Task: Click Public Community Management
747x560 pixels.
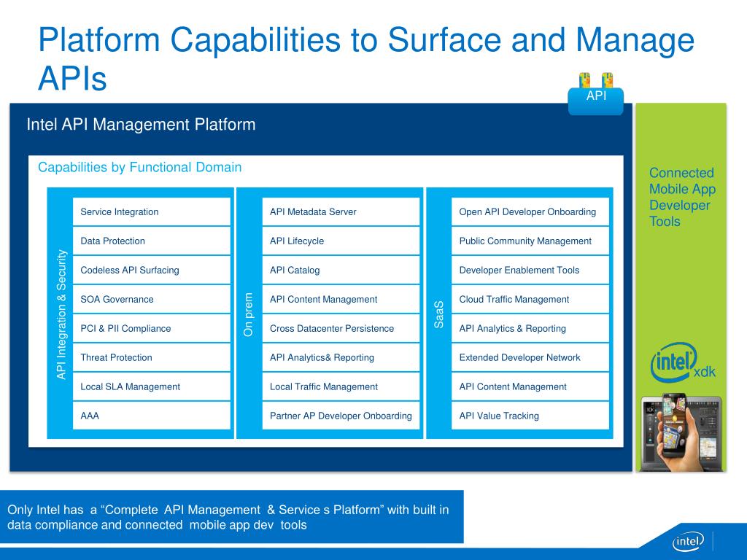Action: point(530,241)
